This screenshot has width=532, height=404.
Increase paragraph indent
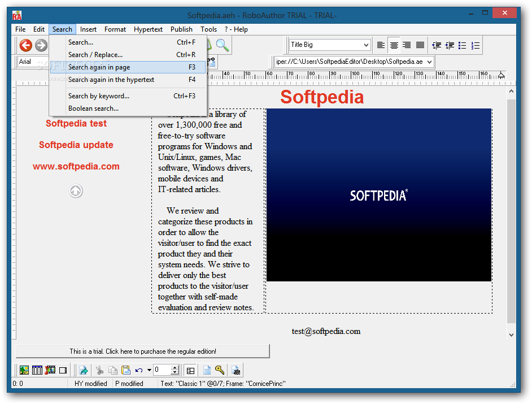click(450, 45)
